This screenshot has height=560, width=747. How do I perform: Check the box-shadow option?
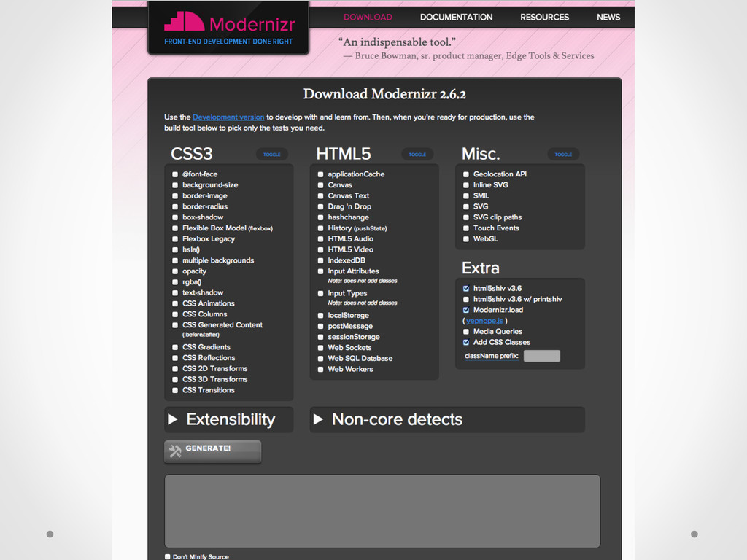(x=175, y=217)
